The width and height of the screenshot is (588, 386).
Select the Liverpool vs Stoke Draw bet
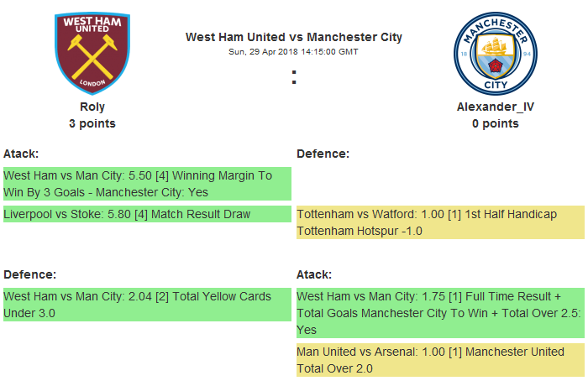tap(147, 215)
